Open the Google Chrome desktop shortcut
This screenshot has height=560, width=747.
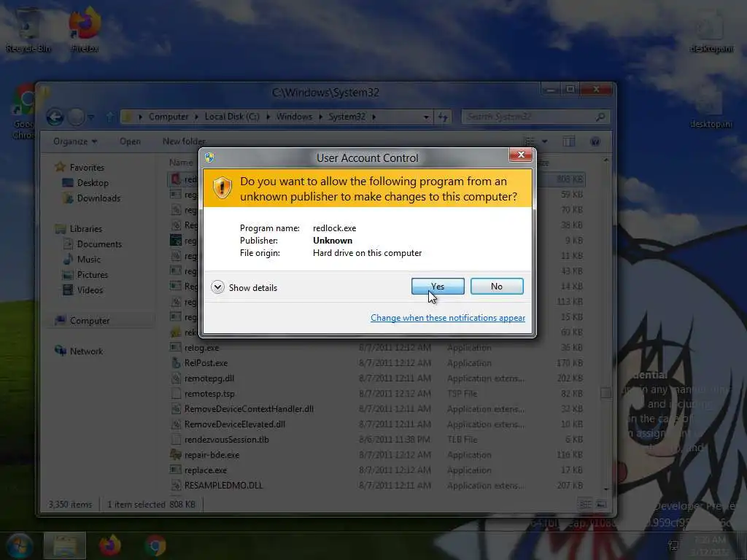pyautogui.click(x=23, y=112)
